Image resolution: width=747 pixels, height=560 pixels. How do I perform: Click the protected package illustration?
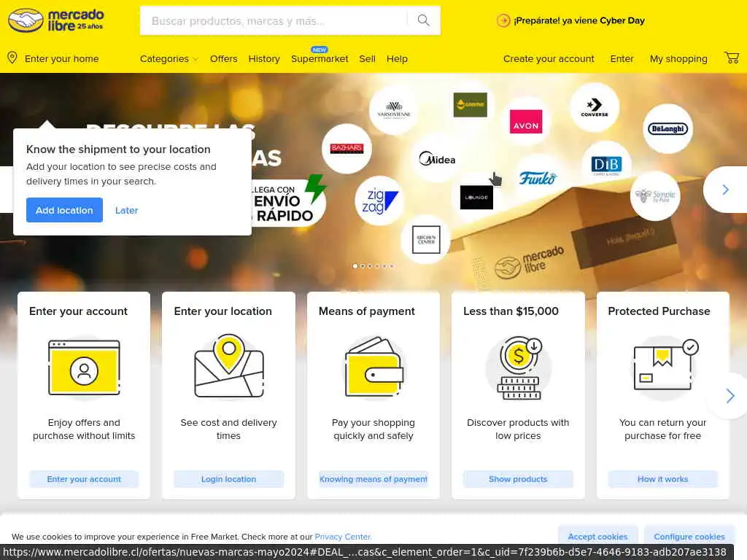pyautogui.click(x=665, y=365)
